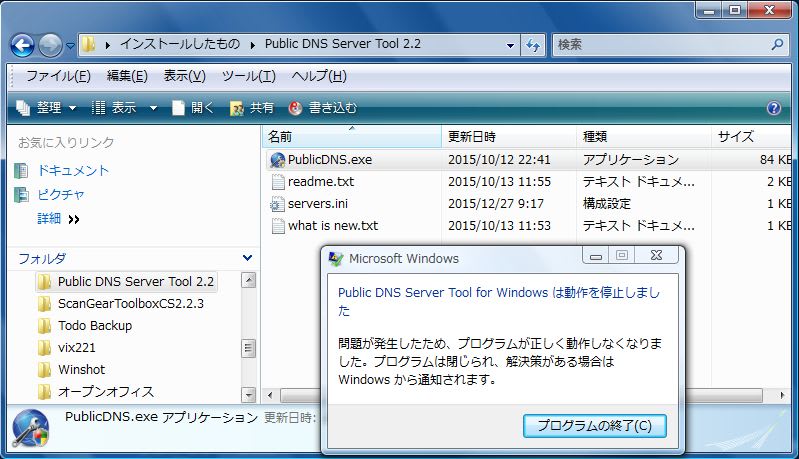799x459 pixels.
Task: Refresh the folder view
Action: pyautogui.click(x=533, y=45)
